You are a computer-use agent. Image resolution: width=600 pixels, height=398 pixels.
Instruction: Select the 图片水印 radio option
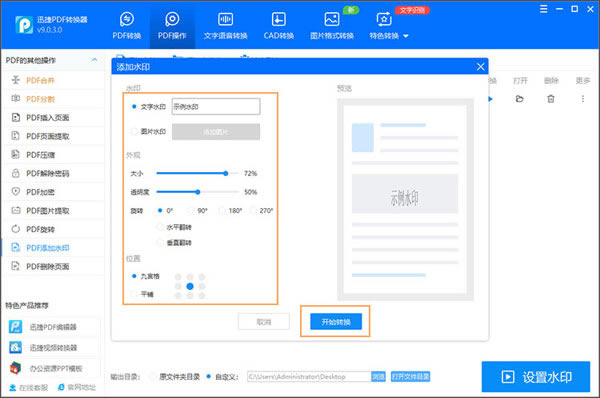click(134, 132)
